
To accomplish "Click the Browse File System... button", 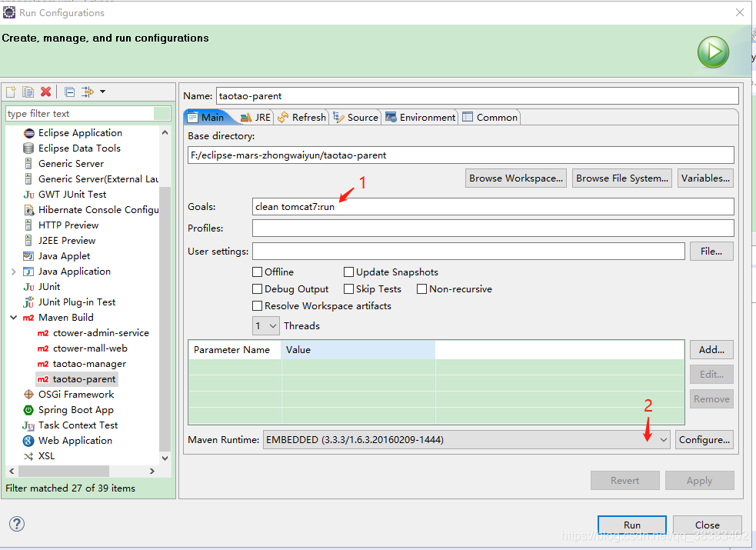I will click(x=622, y=178).
